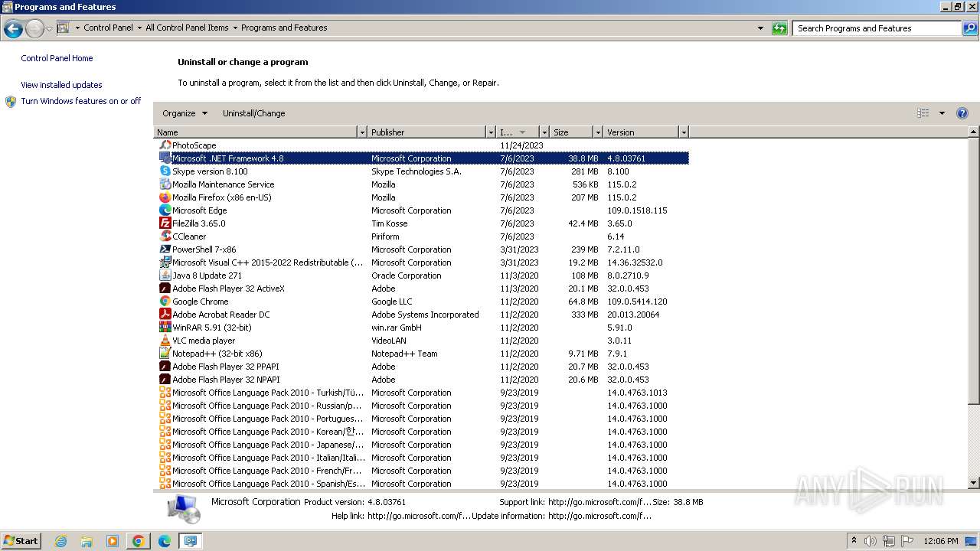The image size is (980, 551).
Task: Click the Office Language Pack Turkish icon
Action: click(x=165, y=393)
